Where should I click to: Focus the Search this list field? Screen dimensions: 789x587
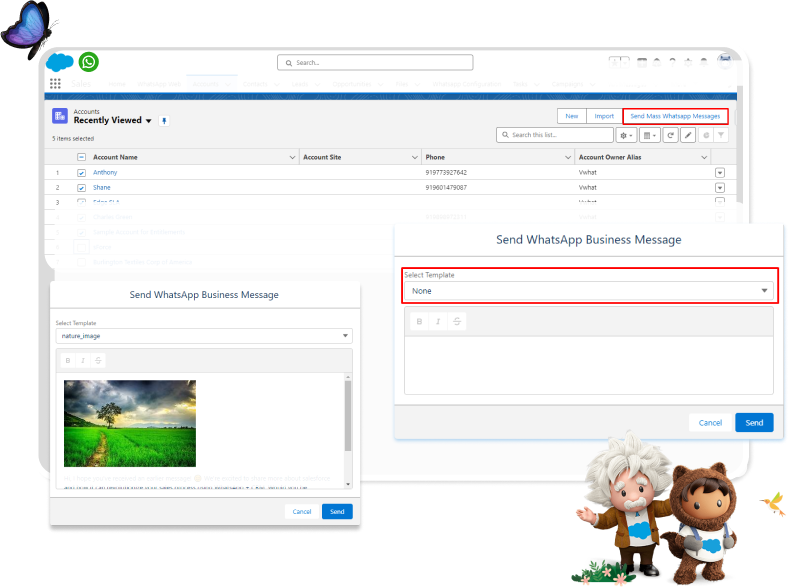click(555, 135)
